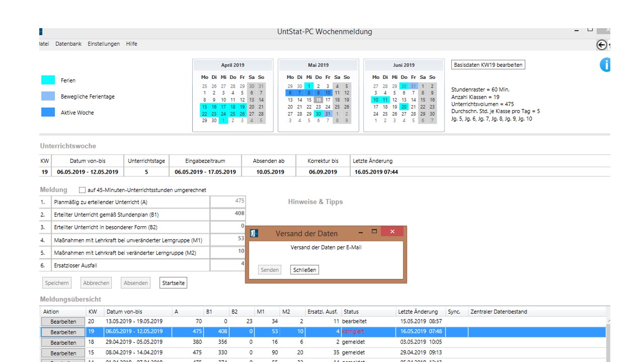644x362 pixels.
Task: Click the Aktive Woche legend swatch
Action: (x=48, y=112)
